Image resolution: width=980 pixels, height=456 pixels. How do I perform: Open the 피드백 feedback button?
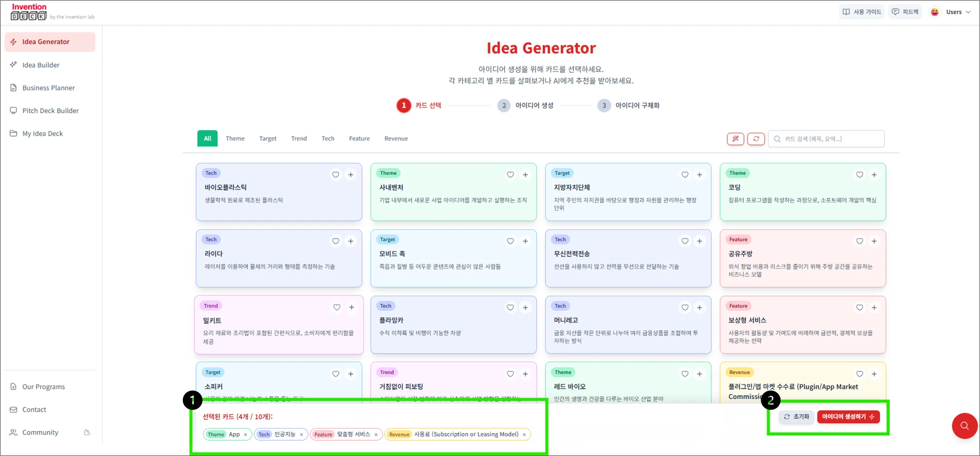click(x=905, y=12)
